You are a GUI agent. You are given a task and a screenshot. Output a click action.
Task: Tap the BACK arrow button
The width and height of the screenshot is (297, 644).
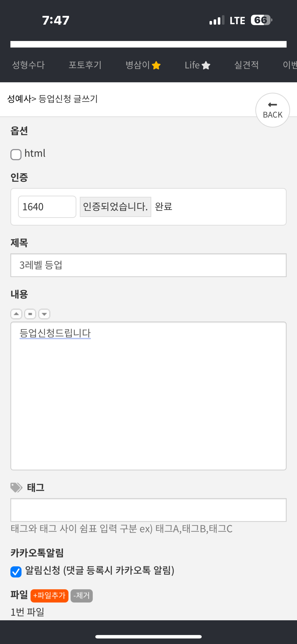[x=273, y=110]
